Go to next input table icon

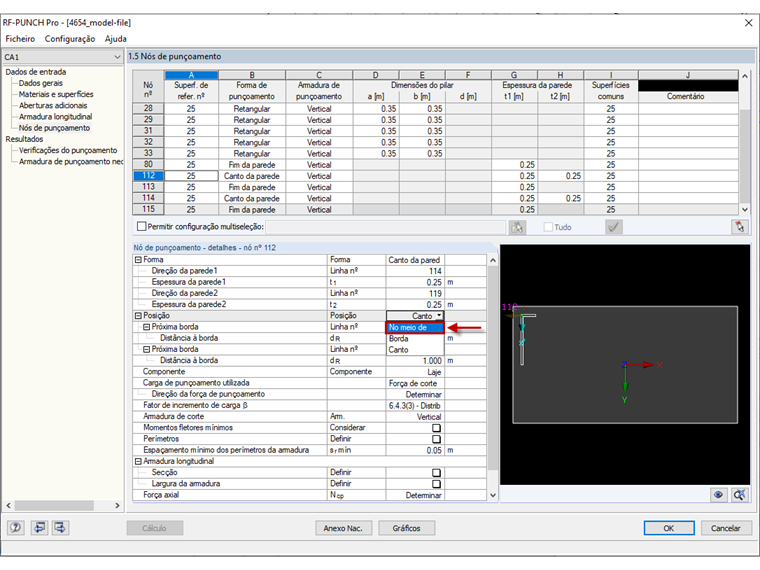(x=60, y=527)
